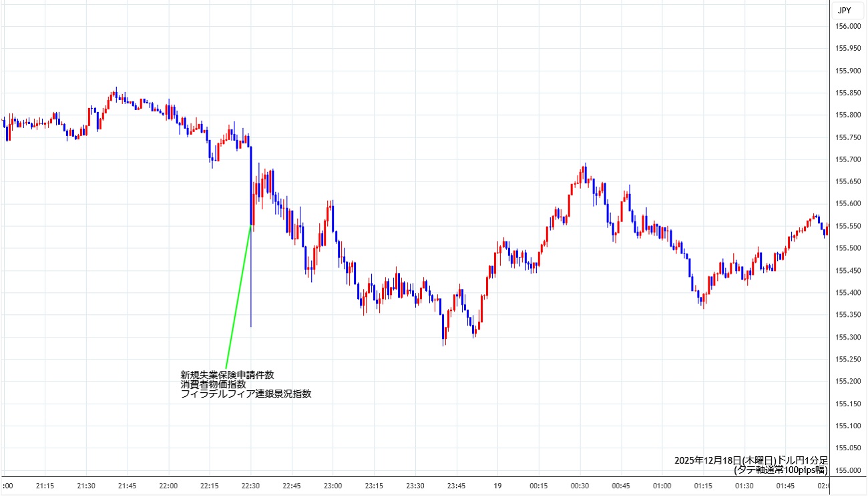Click the JPY currency label

pos(844,11)
